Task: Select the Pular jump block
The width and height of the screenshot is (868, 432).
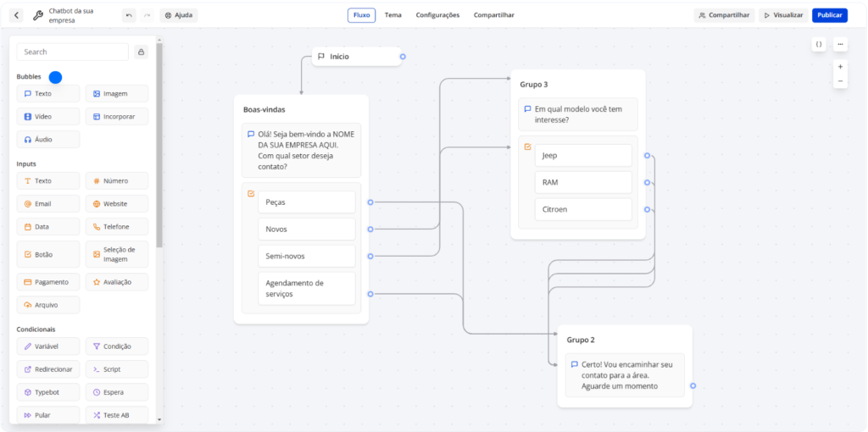Action: pyautogui.click(x=48, y=415)
